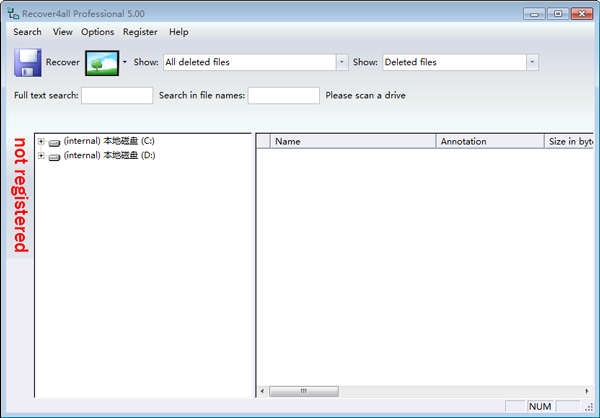
Task: Click the Recover button label
Action: (63, 62)
